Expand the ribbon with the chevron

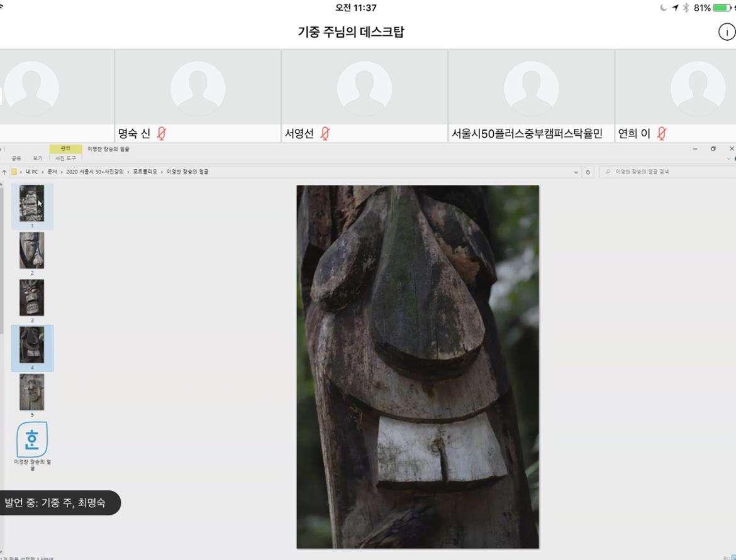(x=728, y=158)
